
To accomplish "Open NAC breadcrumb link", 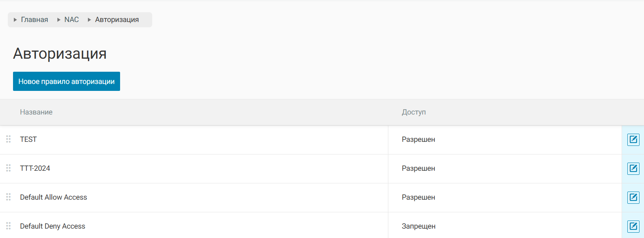I will (71, 20).
